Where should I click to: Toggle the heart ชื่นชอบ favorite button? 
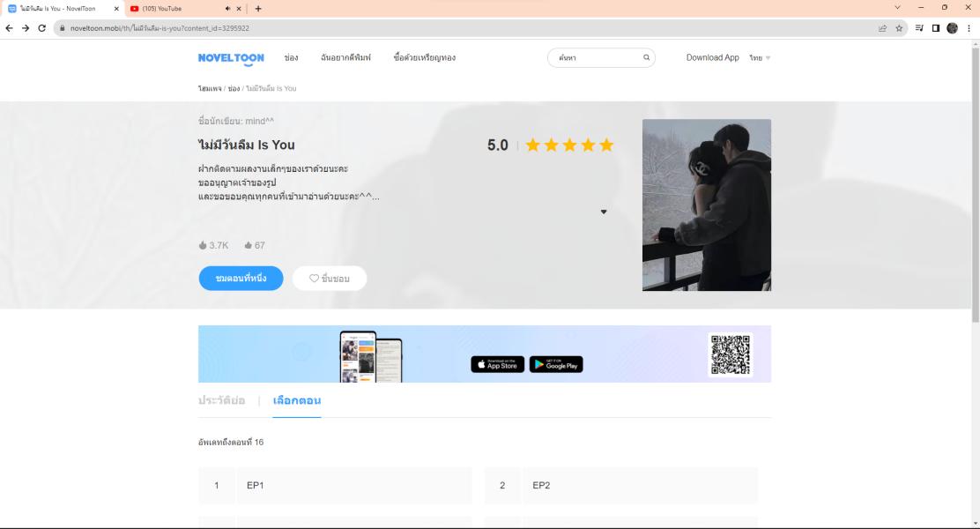click(x=330, y=279)
